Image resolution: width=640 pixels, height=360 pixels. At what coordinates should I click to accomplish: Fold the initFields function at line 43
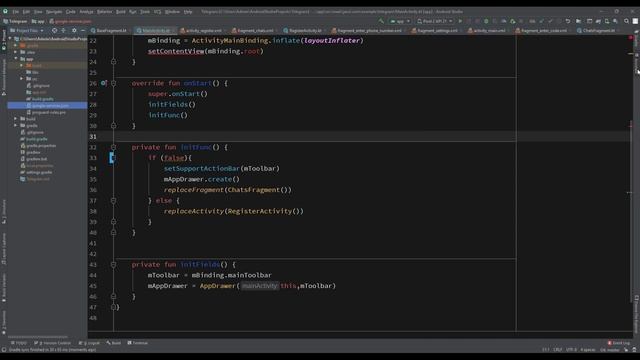tap(113, 264)
